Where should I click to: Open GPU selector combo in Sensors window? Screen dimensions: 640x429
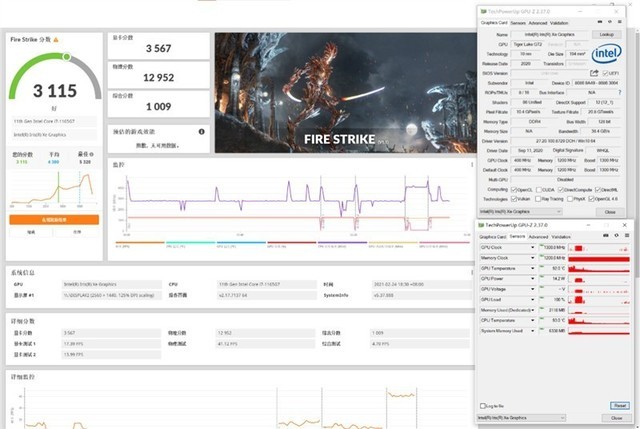click(522, 418)
